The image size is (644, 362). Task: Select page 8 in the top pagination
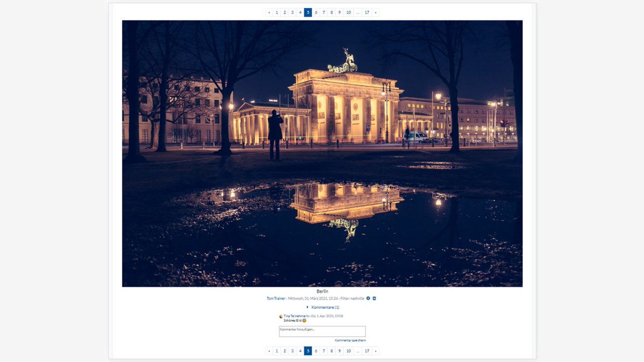[332, 12]
